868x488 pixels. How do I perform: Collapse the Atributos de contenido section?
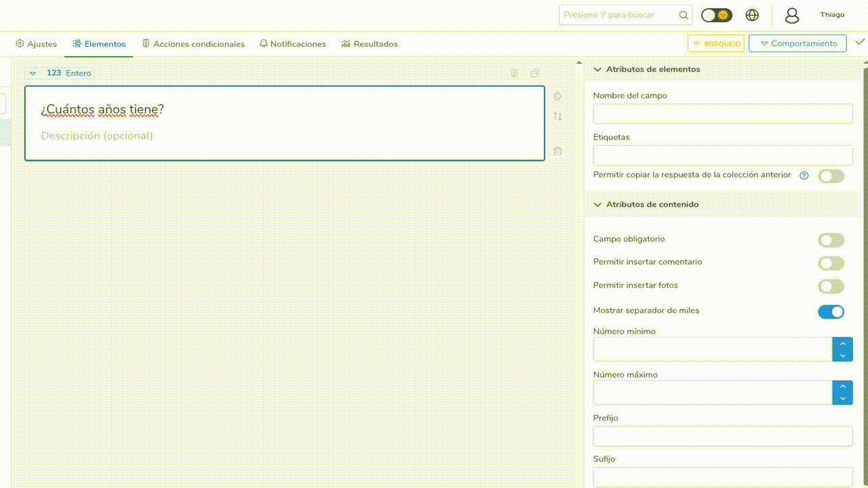point(598,205)
